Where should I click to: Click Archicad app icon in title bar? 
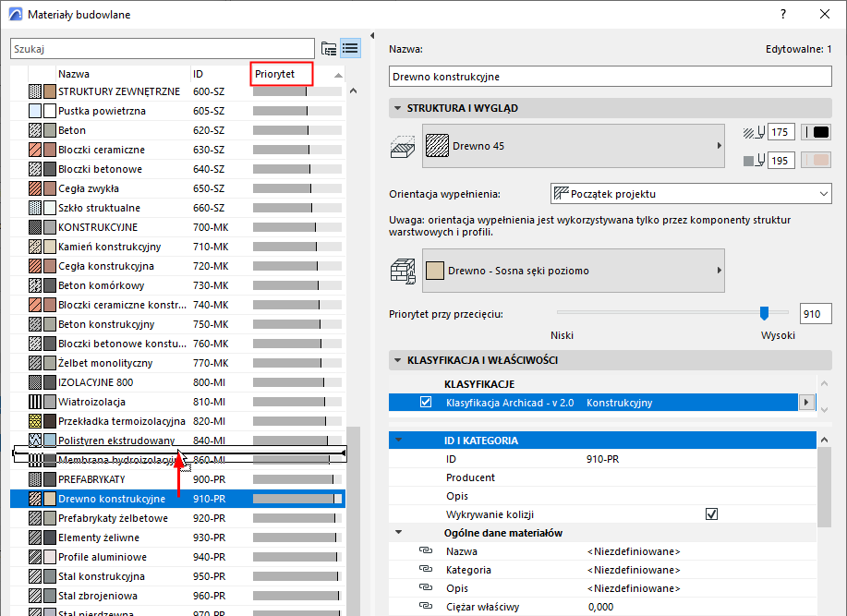[16, 14]
